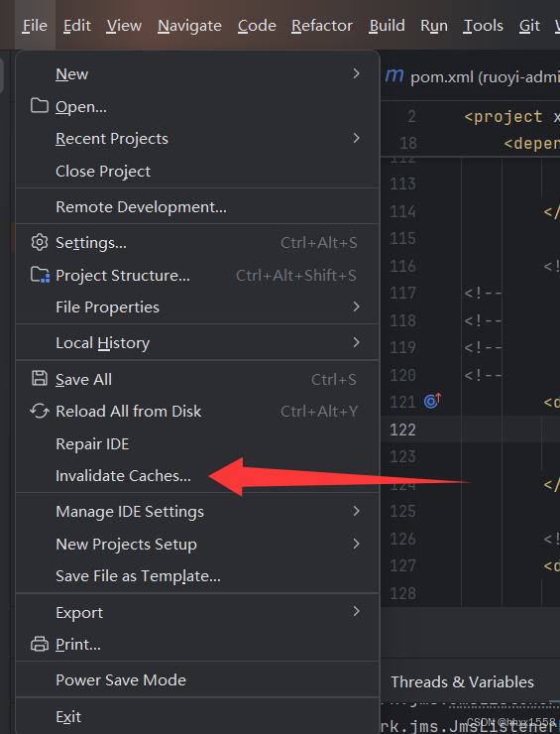Open the Refactor menu
The height and width of the screenshot is (734, 560).
(x=322, y=25)
